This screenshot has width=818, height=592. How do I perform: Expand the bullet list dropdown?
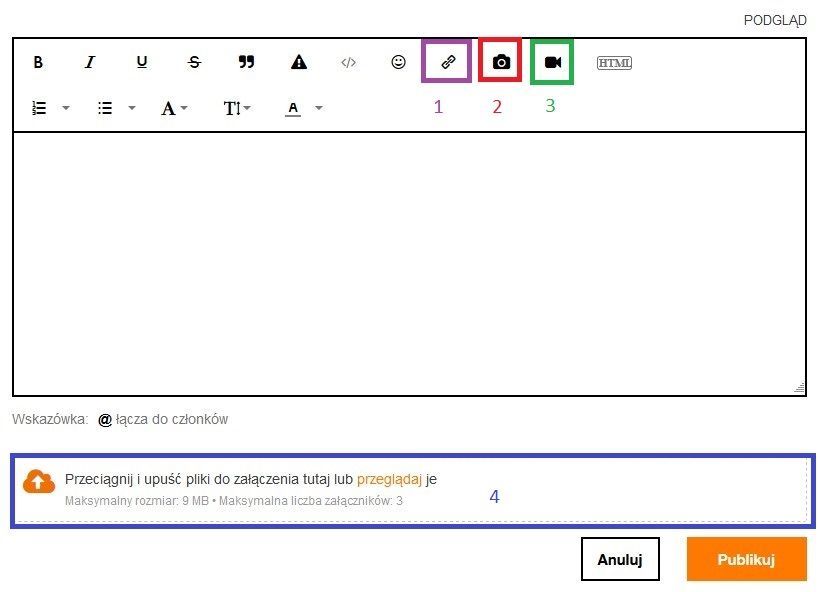[131, 108]
